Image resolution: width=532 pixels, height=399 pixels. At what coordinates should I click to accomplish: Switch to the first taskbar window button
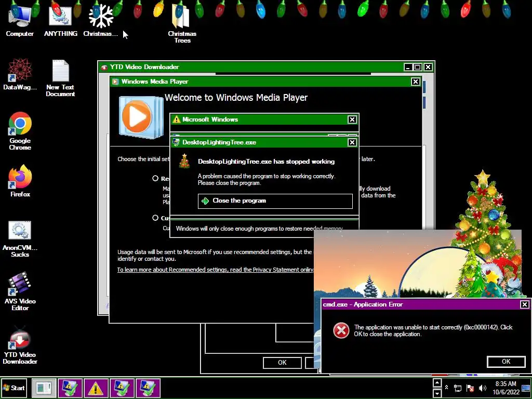(44, 388)
